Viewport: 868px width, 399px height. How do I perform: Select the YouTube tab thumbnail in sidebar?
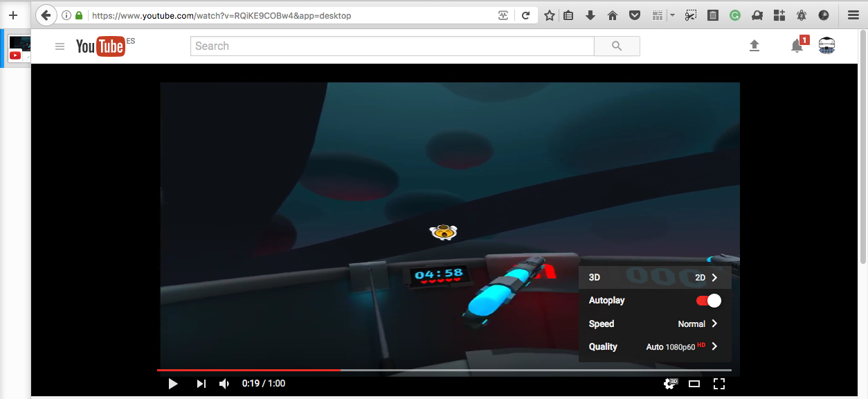[x=19, y=48]
